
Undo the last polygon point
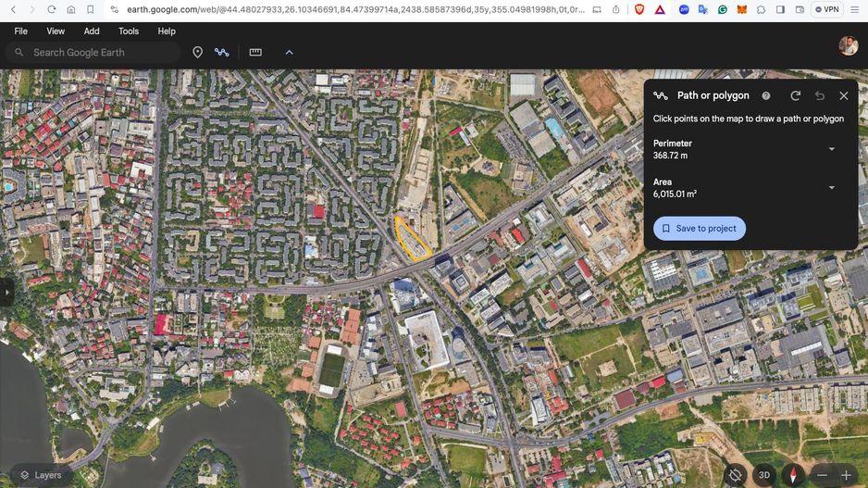coord(820,95)
